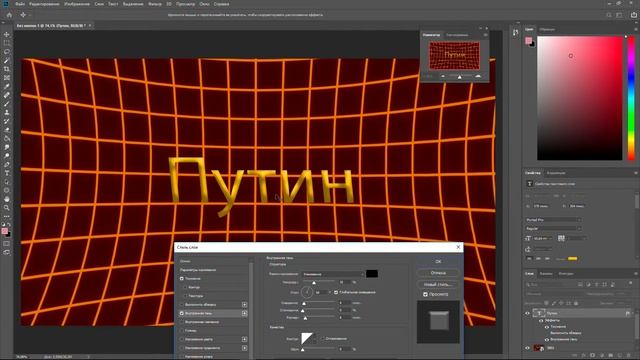Click the zoom-in mountains icon in Navigator

tap(478, 76)
